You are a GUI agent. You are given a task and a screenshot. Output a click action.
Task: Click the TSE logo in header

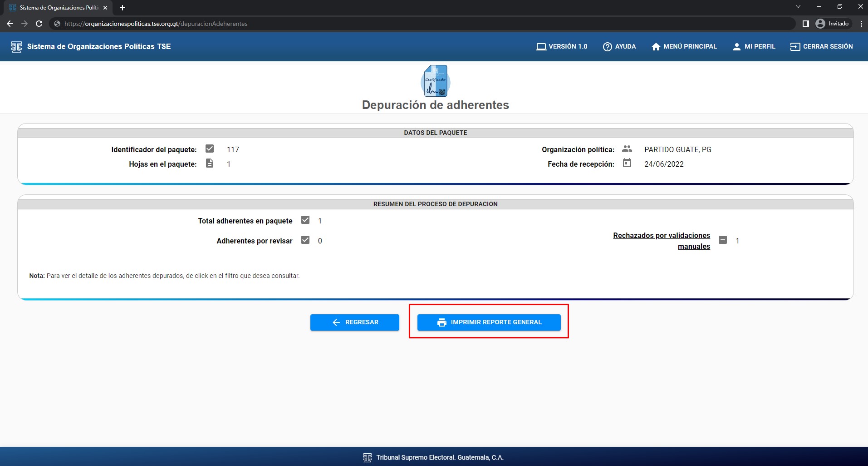tap(16, 47)
